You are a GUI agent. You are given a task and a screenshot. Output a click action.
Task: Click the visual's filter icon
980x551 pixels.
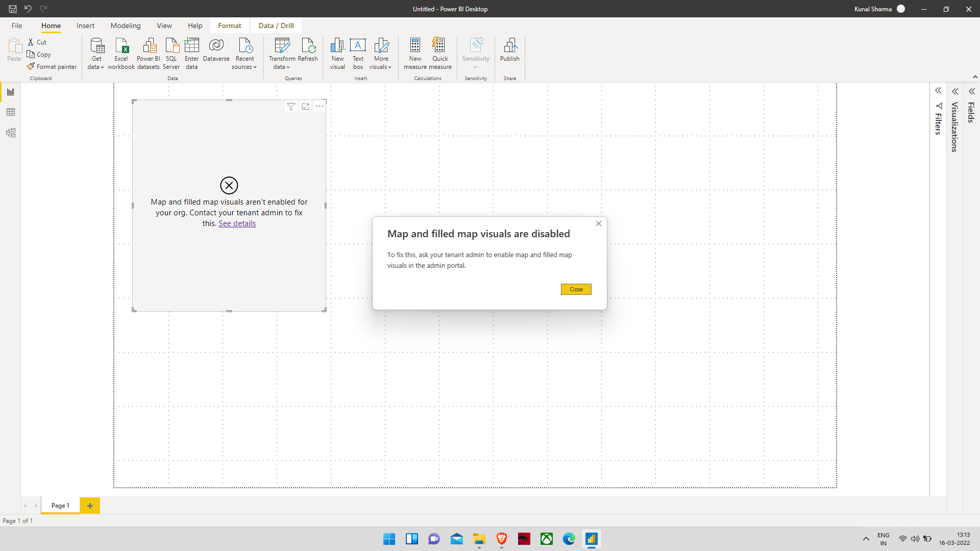coord(291,107)
